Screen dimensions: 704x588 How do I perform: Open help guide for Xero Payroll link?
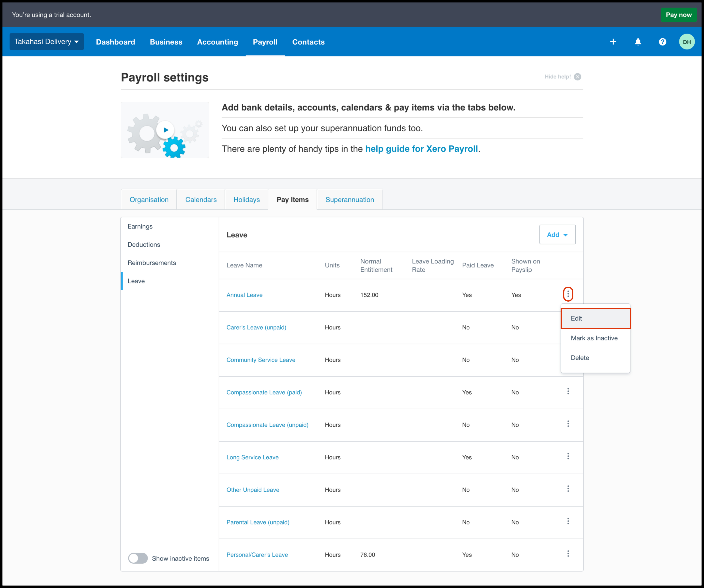[x=421, y=149]
